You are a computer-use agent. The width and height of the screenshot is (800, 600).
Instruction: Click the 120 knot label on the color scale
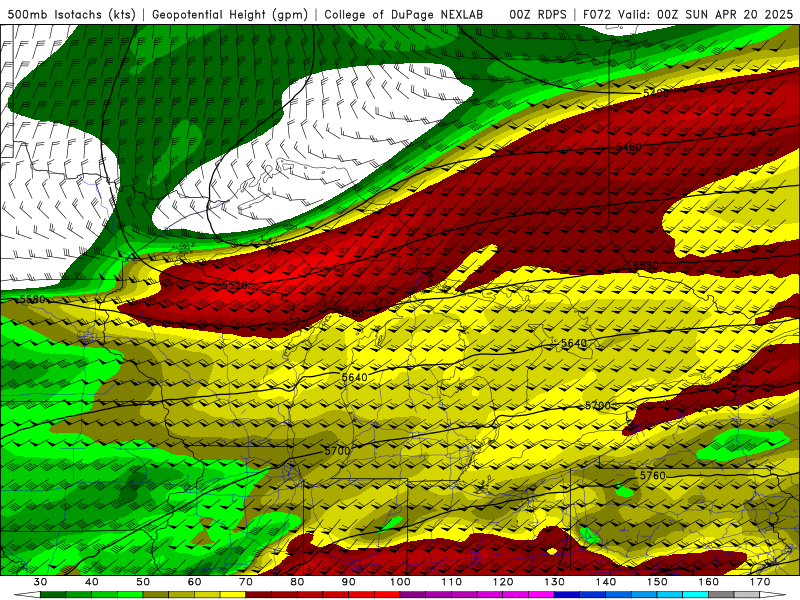(x=503, y=582)
